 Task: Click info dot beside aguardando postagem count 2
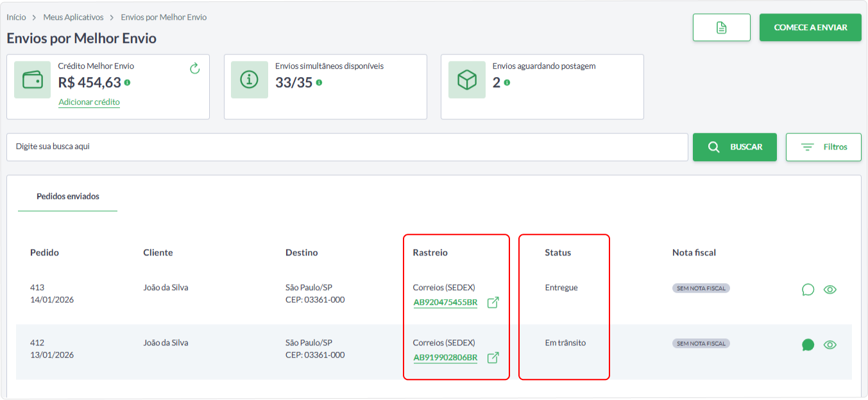pyautogui.click(x=507, y=83)
